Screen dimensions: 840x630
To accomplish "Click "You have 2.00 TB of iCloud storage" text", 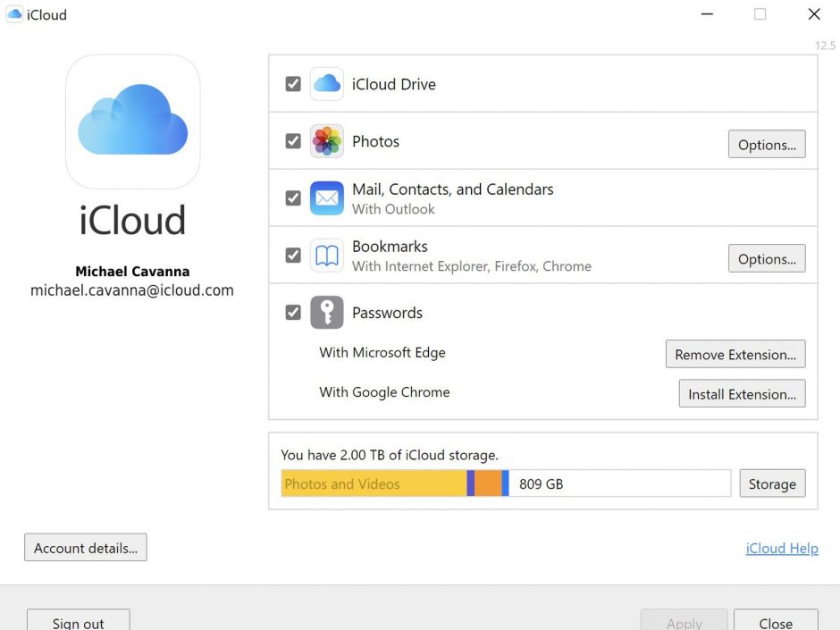I will (x=390, y=455).
